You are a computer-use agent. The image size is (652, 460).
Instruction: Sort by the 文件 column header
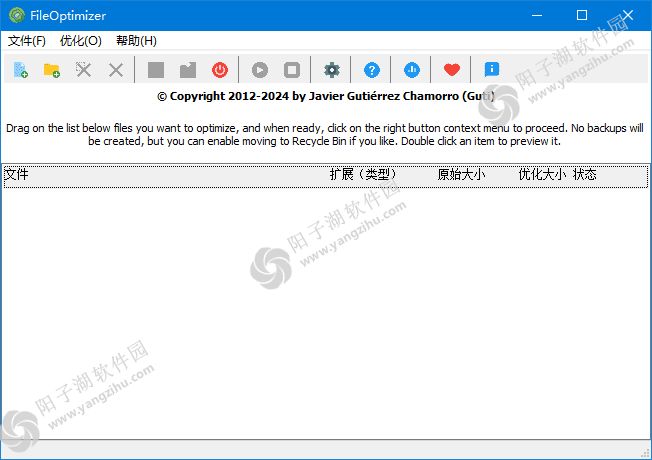pos(17,174)
